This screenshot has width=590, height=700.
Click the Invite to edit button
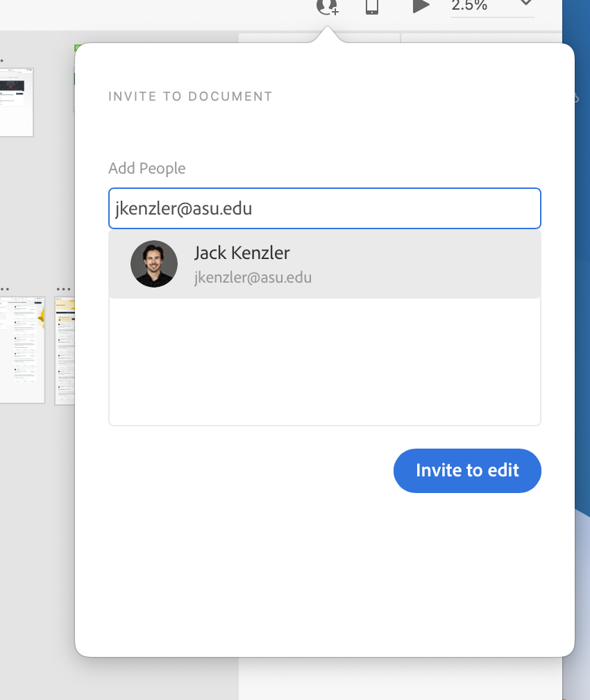click(x=467, y=471)
